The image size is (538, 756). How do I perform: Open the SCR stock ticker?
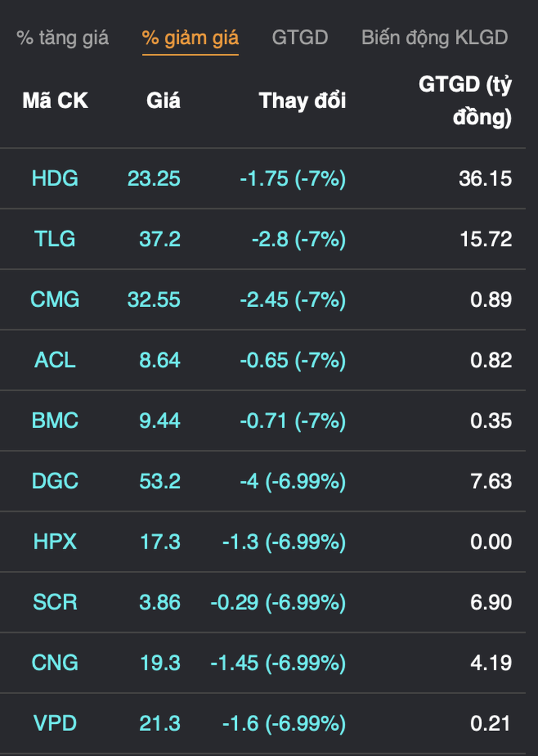pos(55,602)
